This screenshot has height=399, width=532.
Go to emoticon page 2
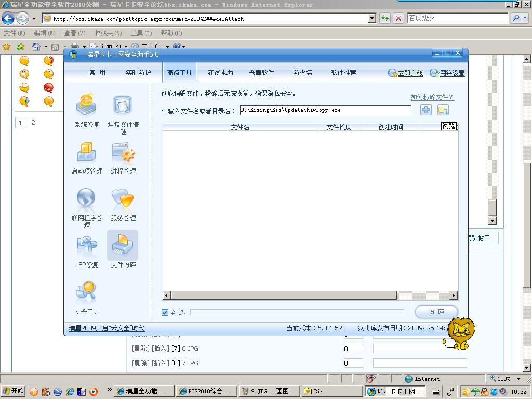point(33,123)
